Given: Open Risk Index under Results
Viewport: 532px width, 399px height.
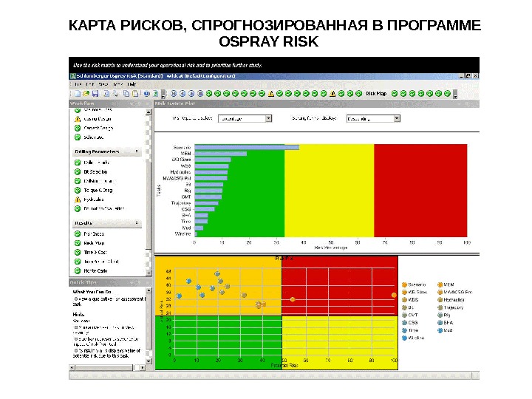Looking at the screenshot, I should pos(89,233).
